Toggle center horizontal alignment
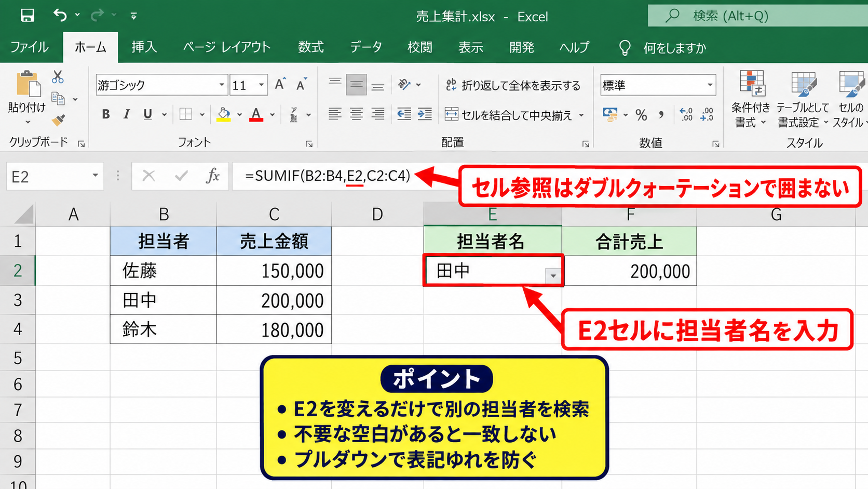This screenshot has width=868, height=489. click(356, 114)
